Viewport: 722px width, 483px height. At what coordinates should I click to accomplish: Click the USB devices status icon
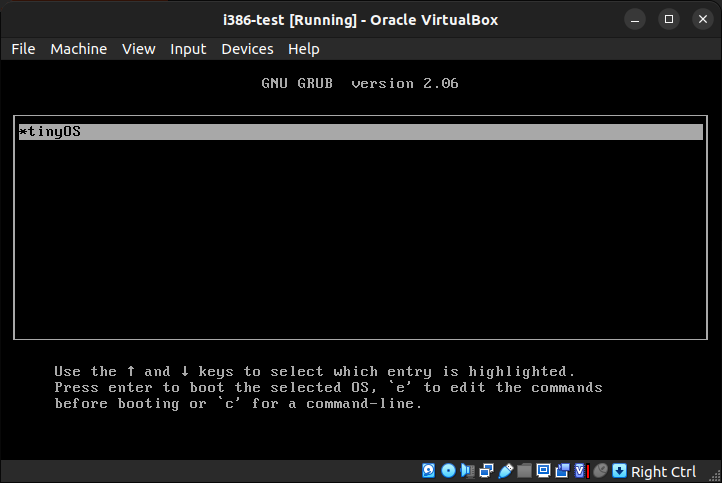coord(506,471)
